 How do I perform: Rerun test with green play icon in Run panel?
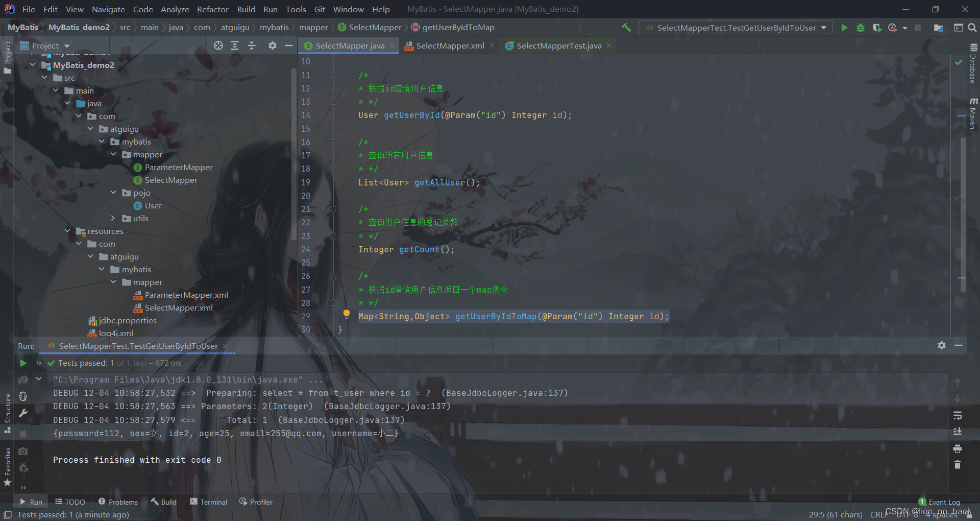click(x=23, y=363)
